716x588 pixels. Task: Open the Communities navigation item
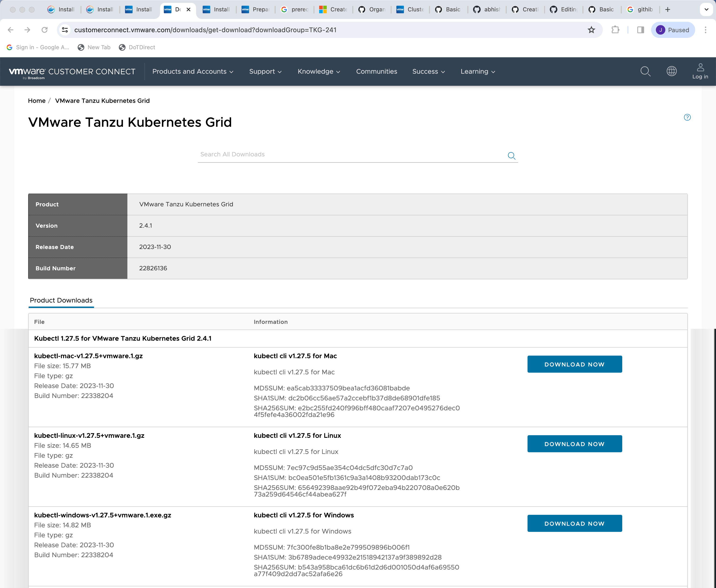coord(376,72)
